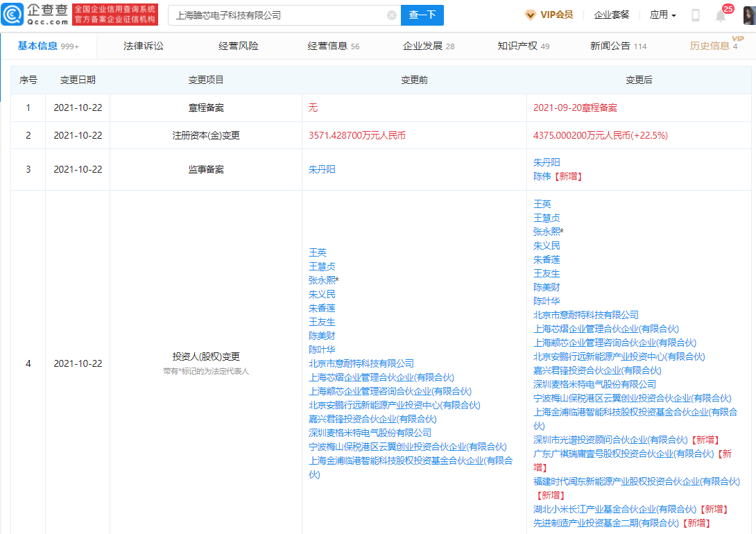Click the 查一下 search button
The height and width of the screenshot is (534, 756).
(422, 15)
